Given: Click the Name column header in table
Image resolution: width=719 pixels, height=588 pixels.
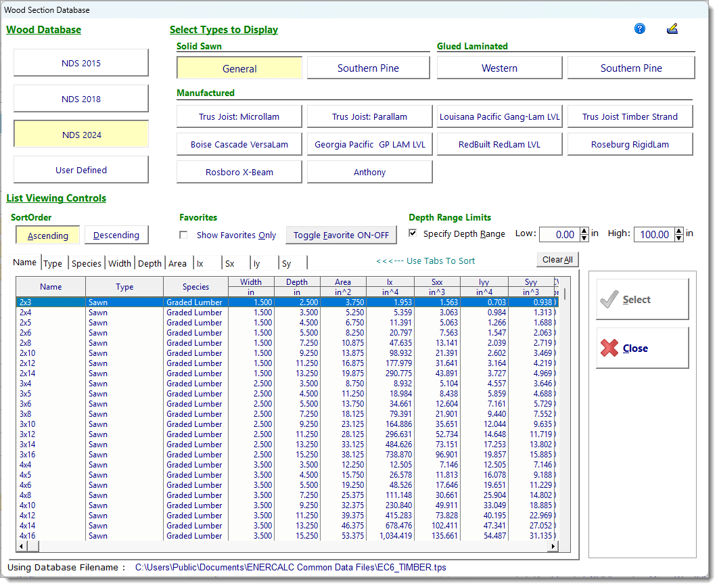Looking at the screenshot, I should (51, 287).
